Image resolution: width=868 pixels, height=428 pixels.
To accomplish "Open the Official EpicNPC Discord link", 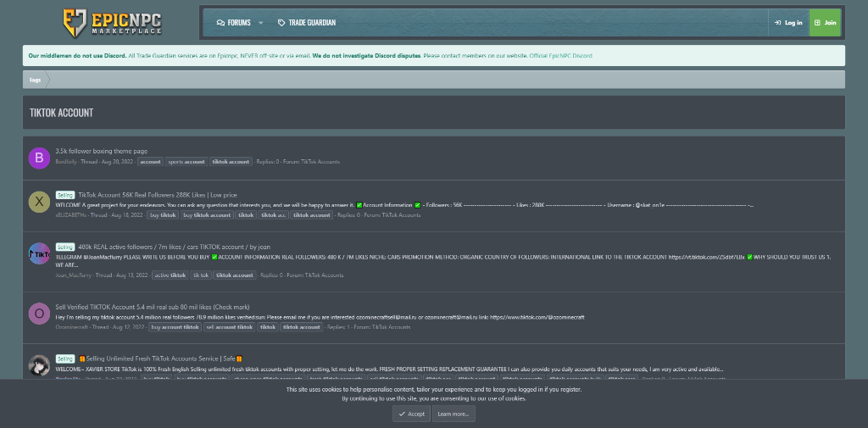I will 561,56.
